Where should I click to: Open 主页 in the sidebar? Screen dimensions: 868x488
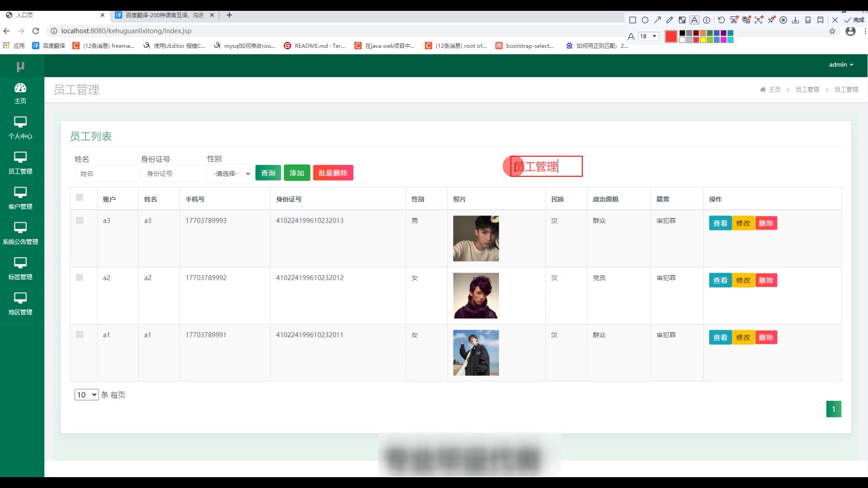tap(20, 94)
